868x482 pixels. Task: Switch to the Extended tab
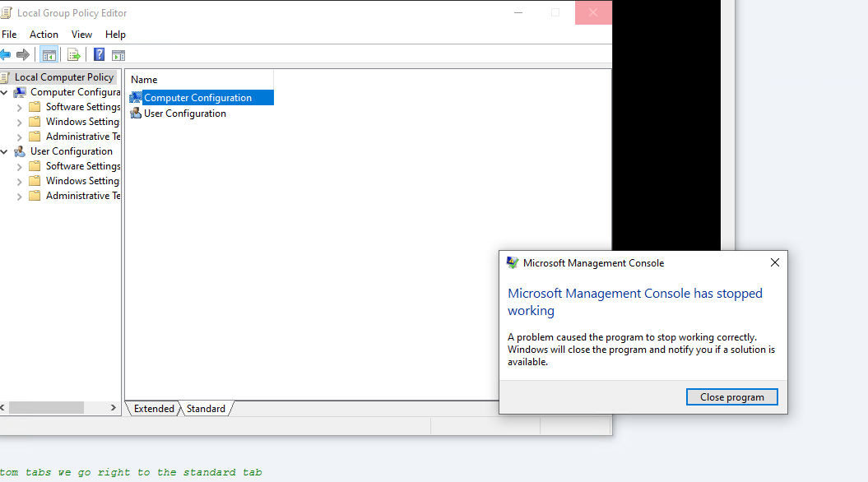coord(154,409)
